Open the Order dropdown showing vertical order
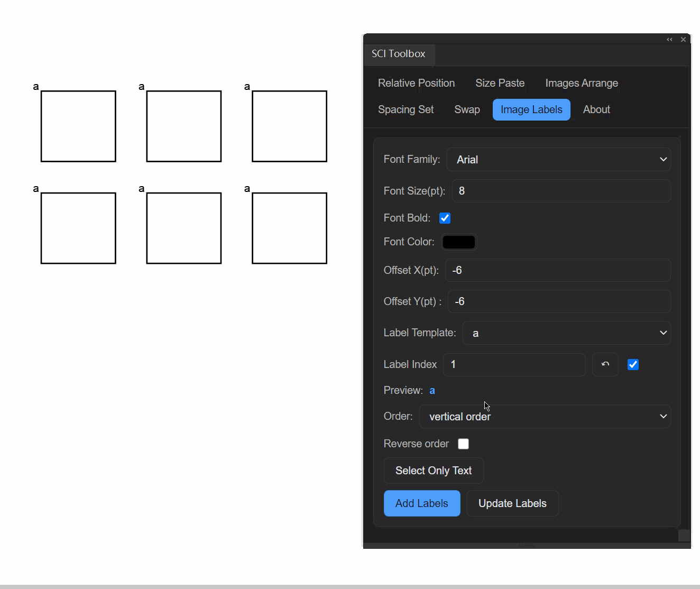Viewport: 700px width, 589px height. (545, 417)
